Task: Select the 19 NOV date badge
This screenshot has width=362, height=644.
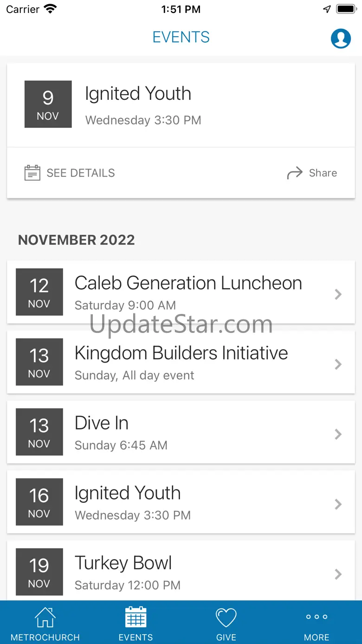Action: (39, 572)
